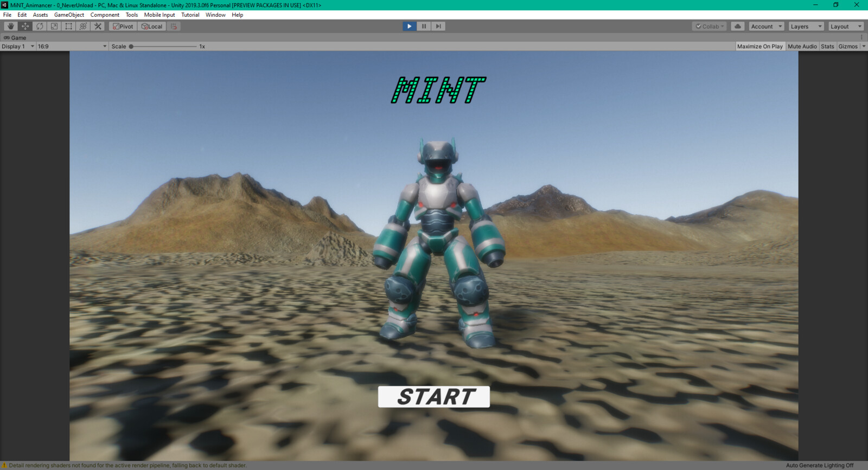Select the Rect transform tool
The image size is (868, 470).
coord(69,26)
